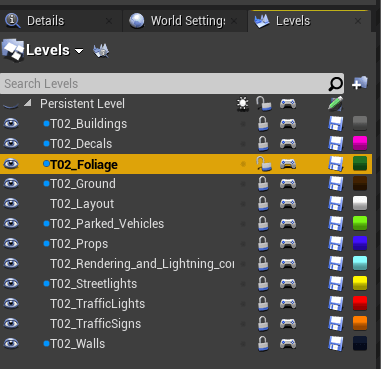Toggle the unlocked padlock on T02_Foliage

tap(264, 164)
